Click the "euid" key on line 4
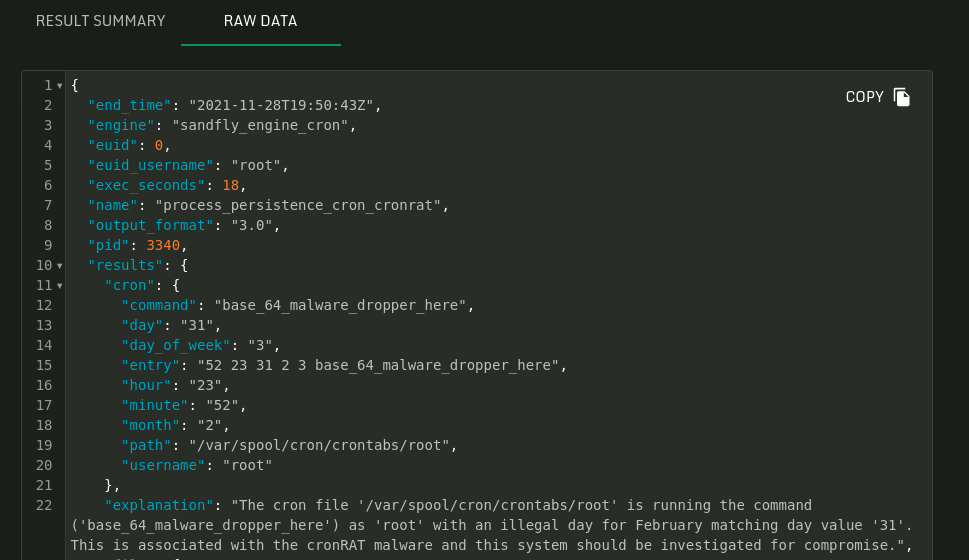 pyautogui.click(x=113, y=145)
